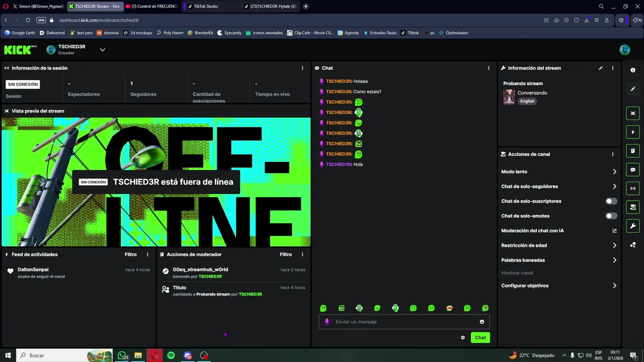The image size is (644, 362).
Task: Open WhatsApp from the taskbar
Action: [x=122, y=355]
